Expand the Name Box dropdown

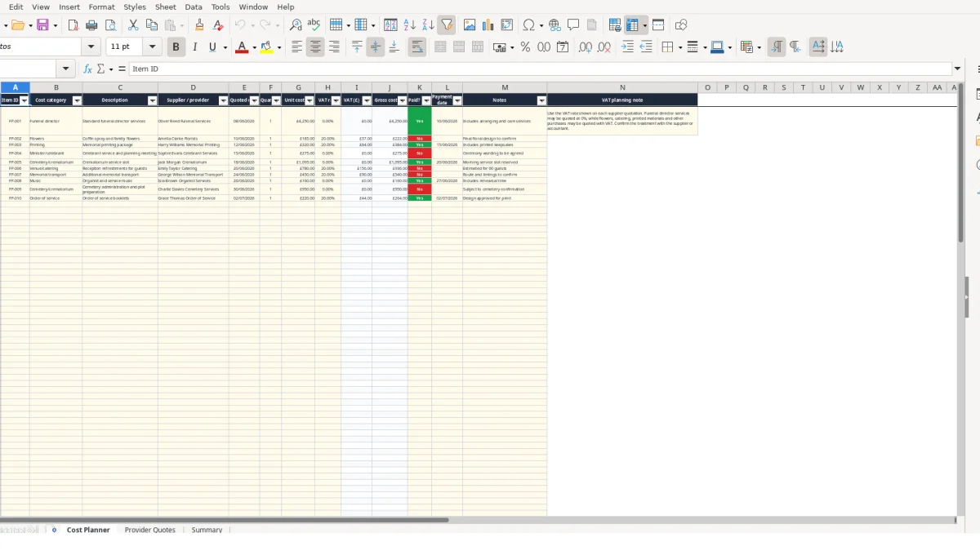65,69
